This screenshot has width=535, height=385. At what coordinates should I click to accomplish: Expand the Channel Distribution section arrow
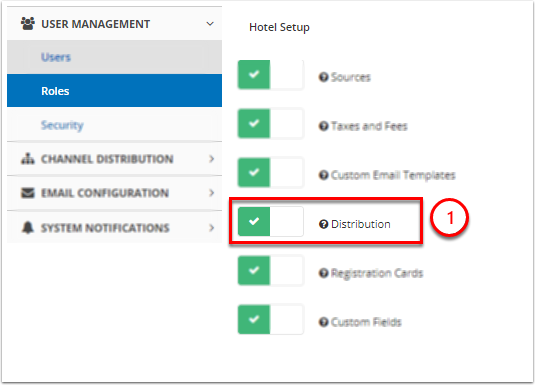coord(212,159)
